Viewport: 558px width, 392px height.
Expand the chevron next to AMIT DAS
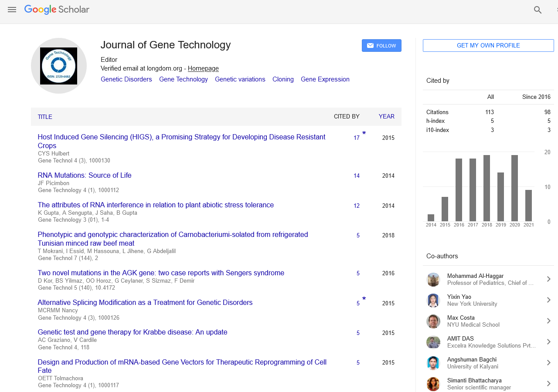click(549, 342)
